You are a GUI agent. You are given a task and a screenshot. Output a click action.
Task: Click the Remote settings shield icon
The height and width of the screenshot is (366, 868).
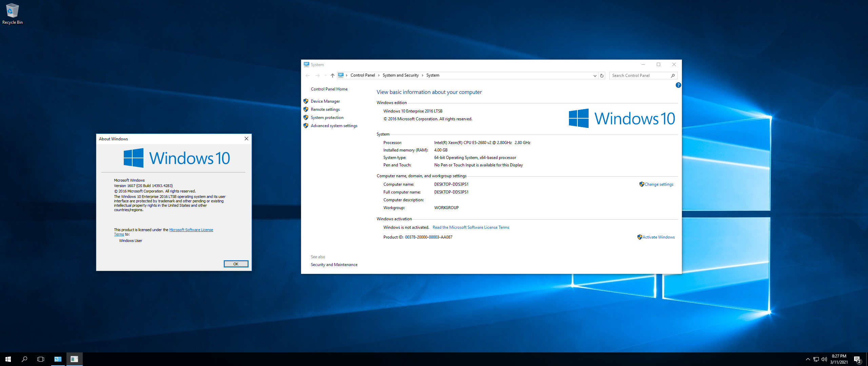pyautogui.click(x=306, y=109)
